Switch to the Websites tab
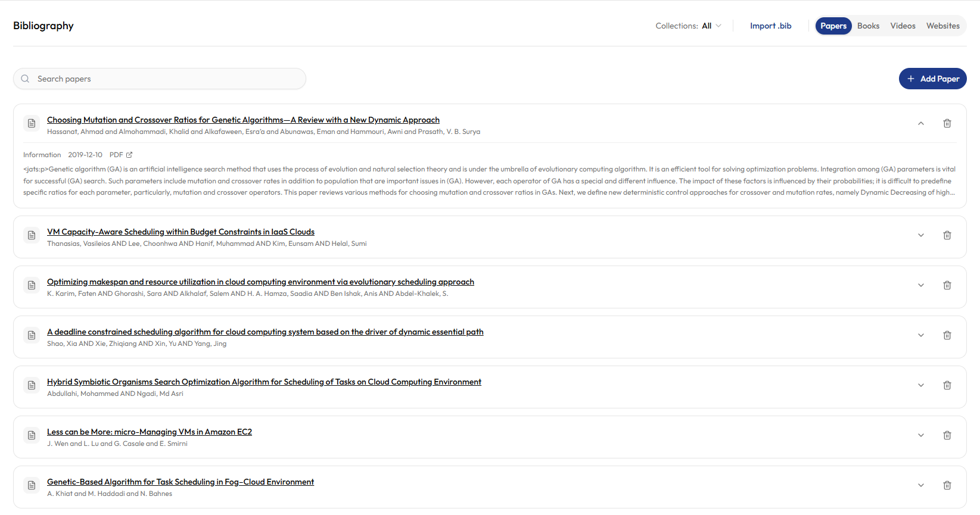 tap(942, 26)
